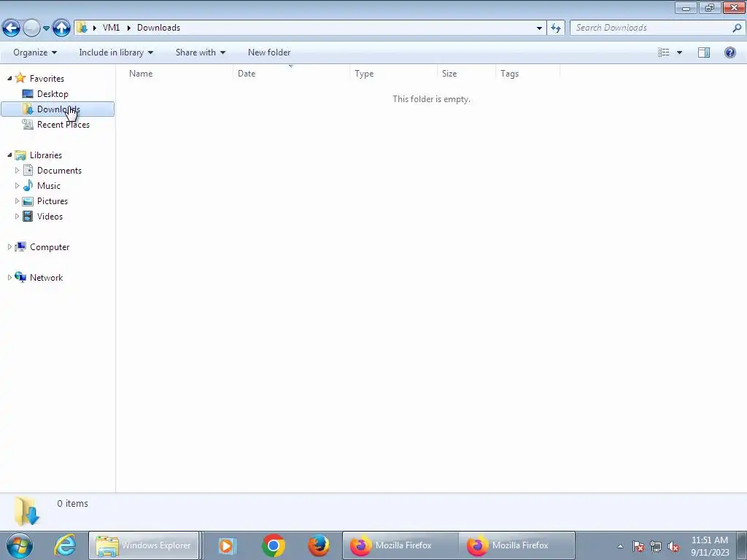Switch to first Mozilla Firefox window
The width and height of the screenshot is (747, 560).
point(400,545)
